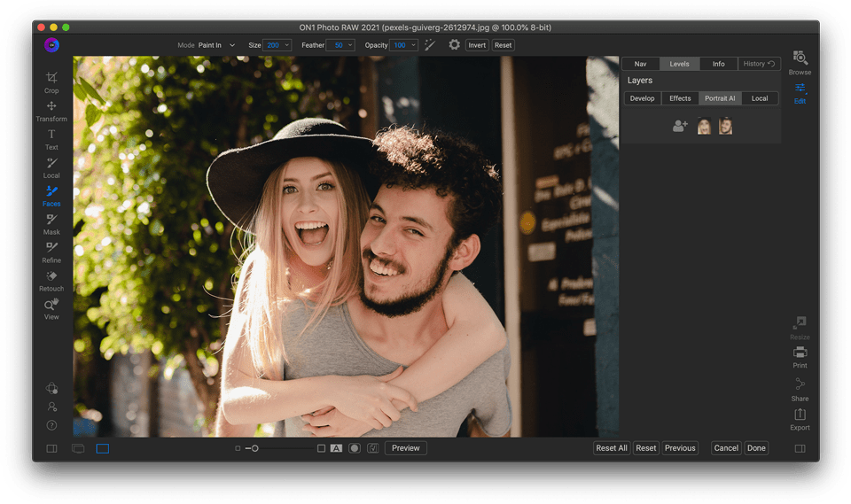Open the Browse module
Image resolution: width=851 pixels, height=504 pixels.
point(800,63)
